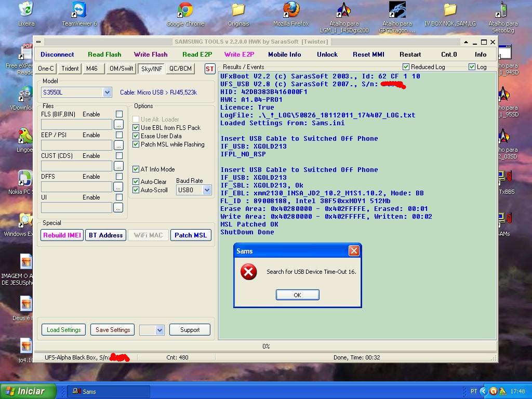Toggle the Reduced Log checkbox
The image size is (532, 399).
(406, 67)
